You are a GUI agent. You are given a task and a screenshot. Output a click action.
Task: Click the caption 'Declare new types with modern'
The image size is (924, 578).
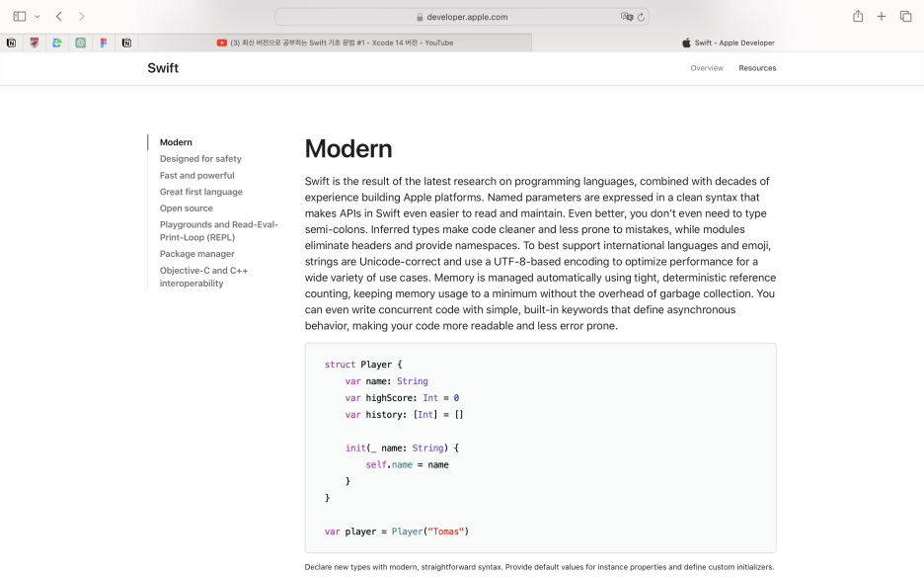[x=539, y=567]
